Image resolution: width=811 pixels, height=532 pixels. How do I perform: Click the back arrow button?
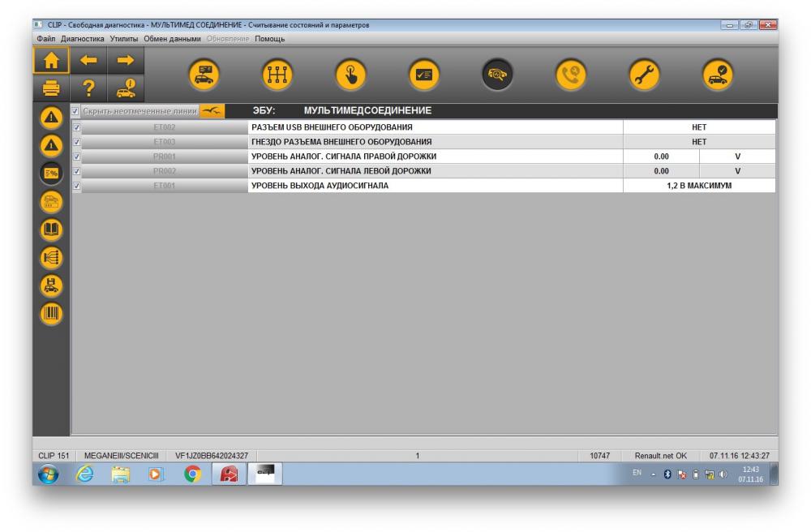click(88, 61)
